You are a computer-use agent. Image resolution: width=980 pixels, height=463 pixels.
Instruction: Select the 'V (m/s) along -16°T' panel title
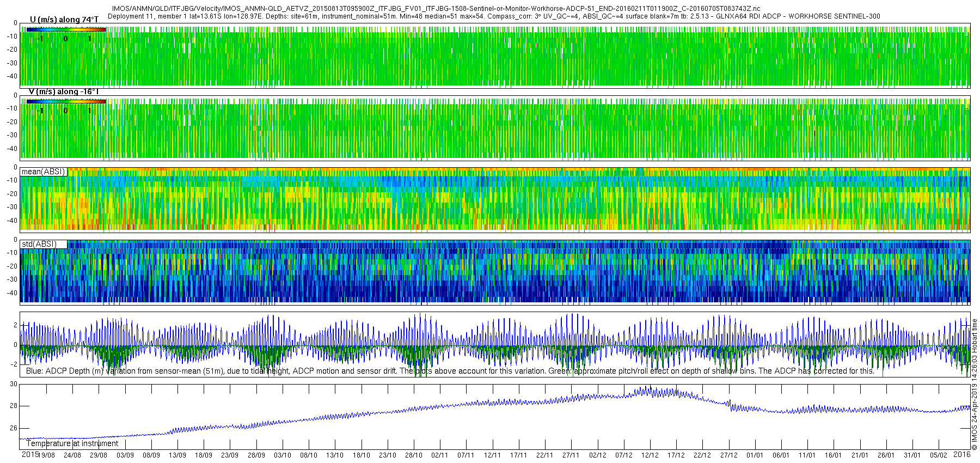click(64, 92)
